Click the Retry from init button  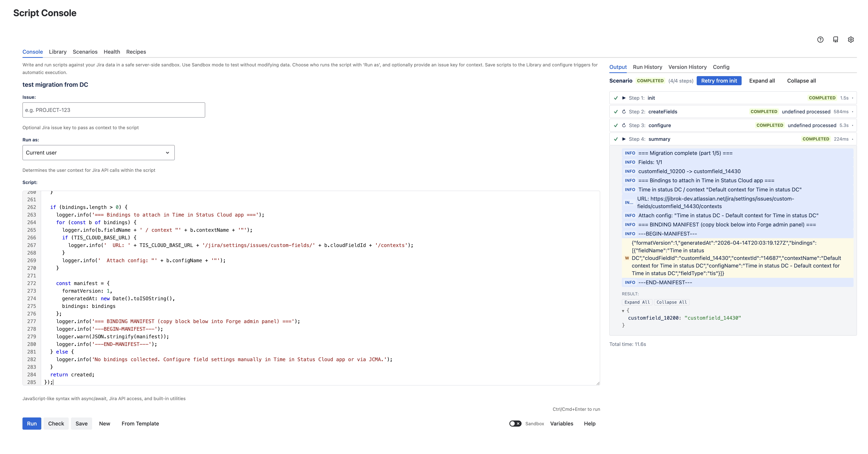(x=719, y=80)
